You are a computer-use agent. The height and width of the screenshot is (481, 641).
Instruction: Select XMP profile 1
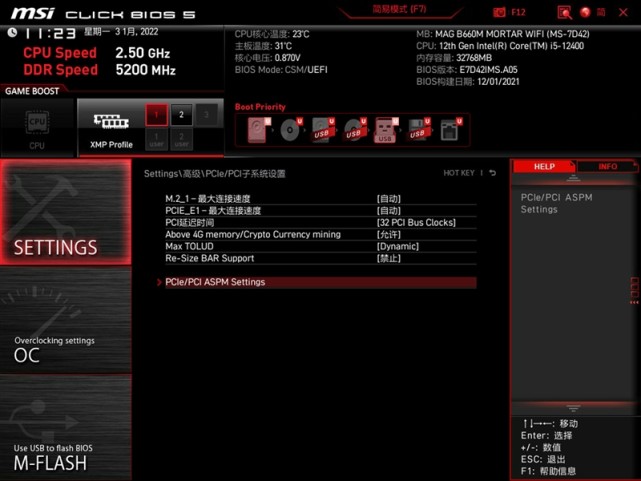coord(156,115)
